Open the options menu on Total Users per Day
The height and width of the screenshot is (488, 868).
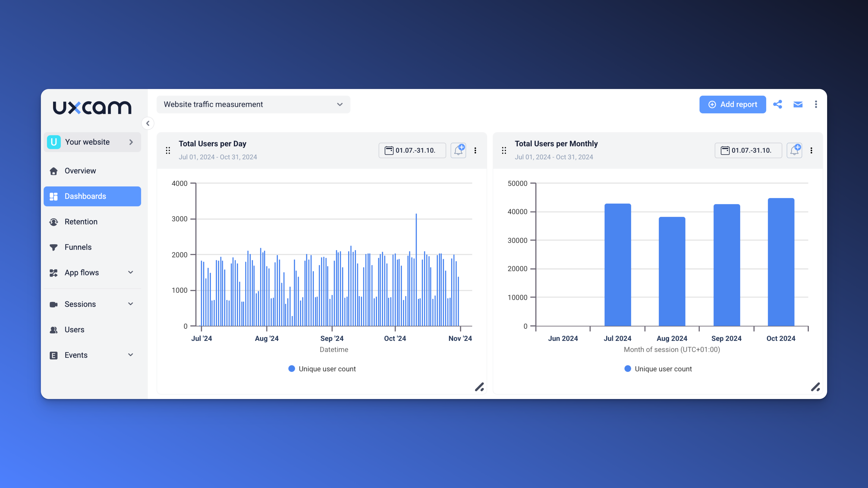pos(476,150)
